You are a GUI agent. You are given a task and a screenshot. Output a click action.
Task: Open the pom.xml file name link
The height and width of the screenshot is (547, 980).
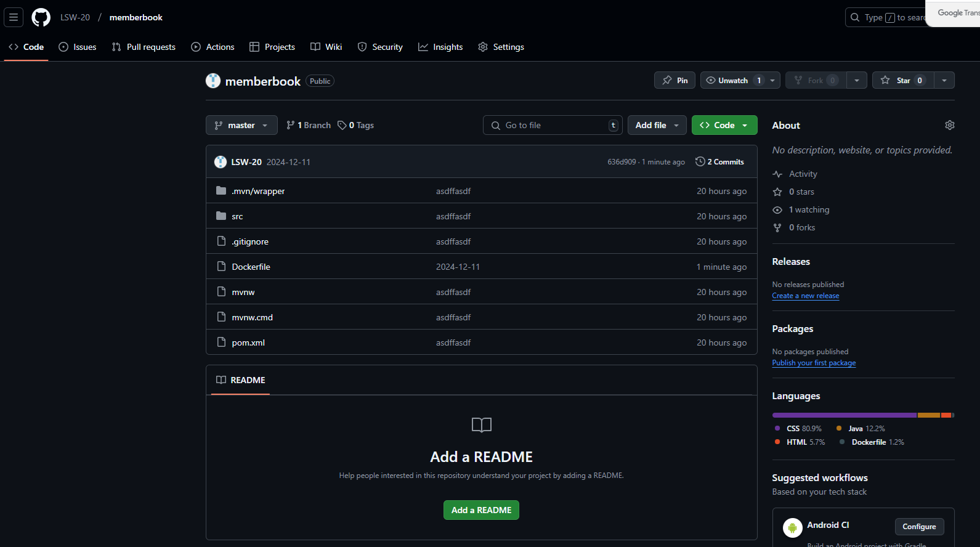pyautogui.click(x=248, y=342)
